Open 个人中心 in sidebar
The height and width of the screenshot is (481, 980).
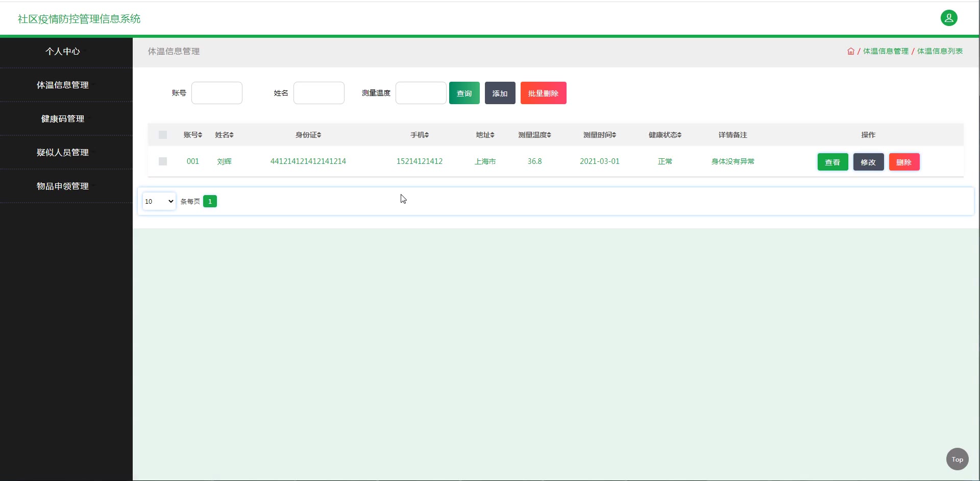(66, 52)
